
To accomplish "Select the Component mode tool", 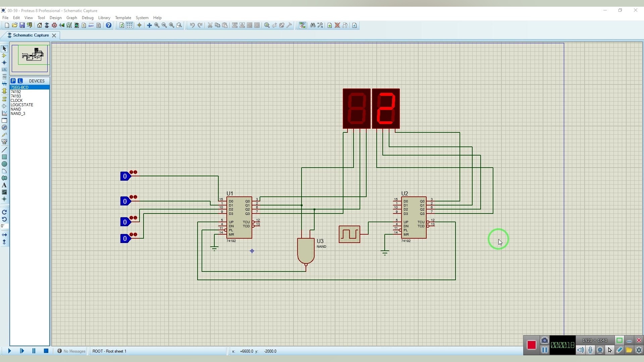I will 4,56.
